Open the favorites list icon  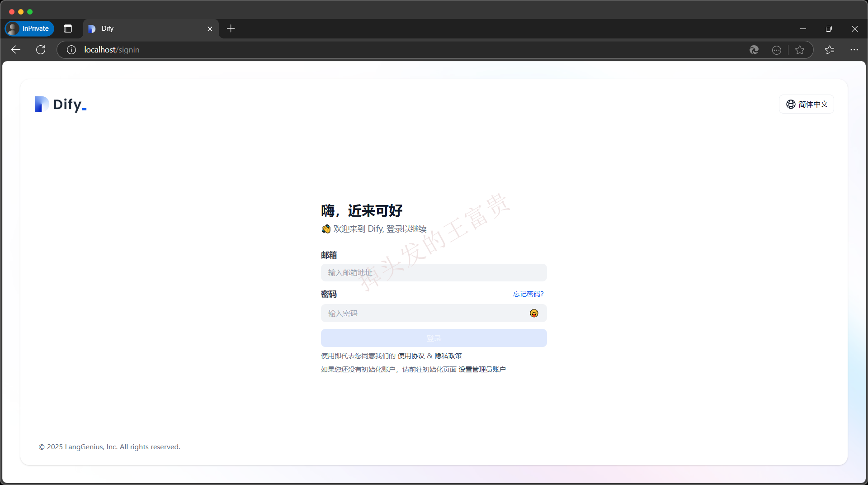click(830, 50)
